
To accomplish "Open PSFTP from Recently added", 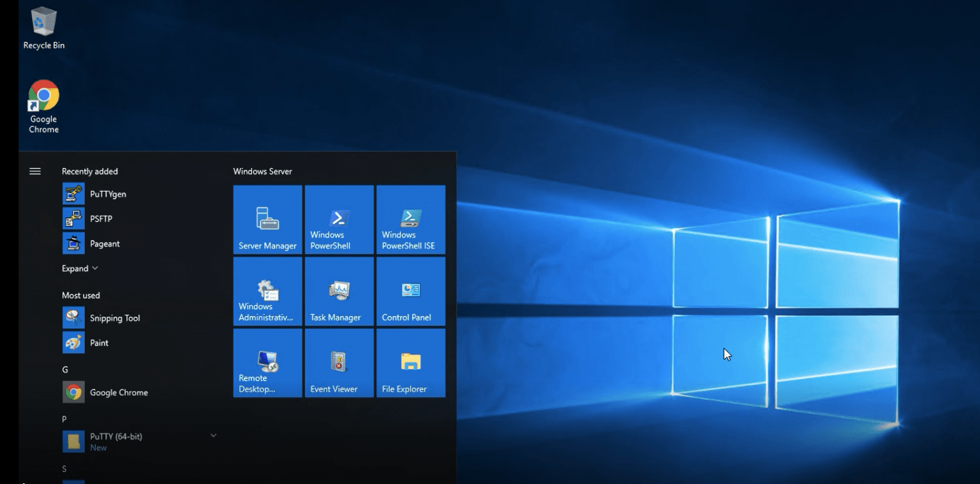I will 101,219.
